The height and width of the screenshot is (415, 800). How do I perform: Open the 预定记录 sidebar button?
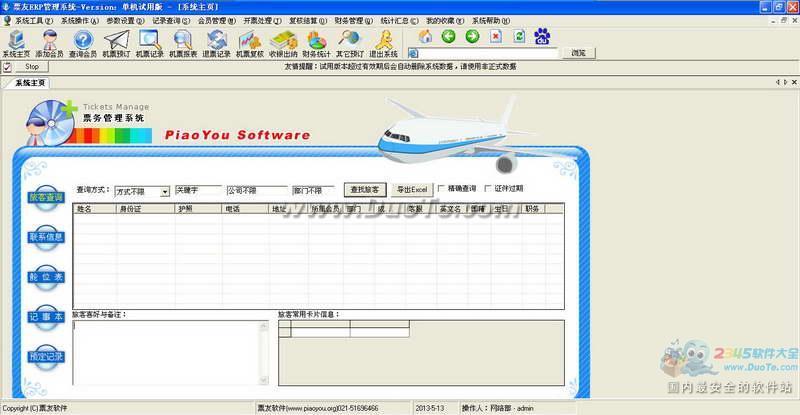tap(46, 357)
